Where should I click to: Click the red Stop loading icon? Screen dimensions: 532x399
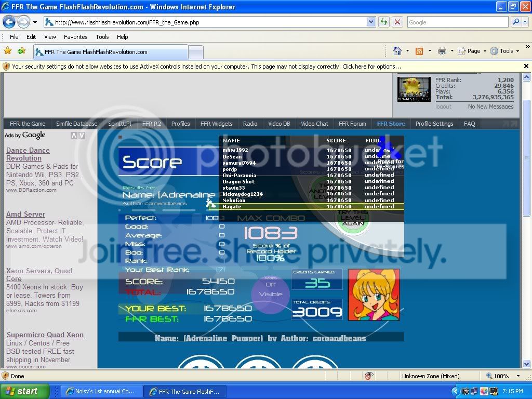(x=397, y=22)
